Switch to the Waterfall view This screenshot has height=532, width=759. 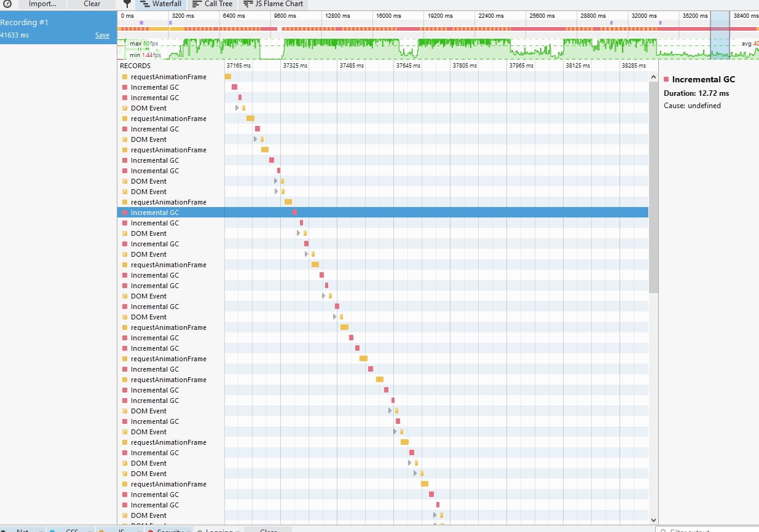pos(161,4)
